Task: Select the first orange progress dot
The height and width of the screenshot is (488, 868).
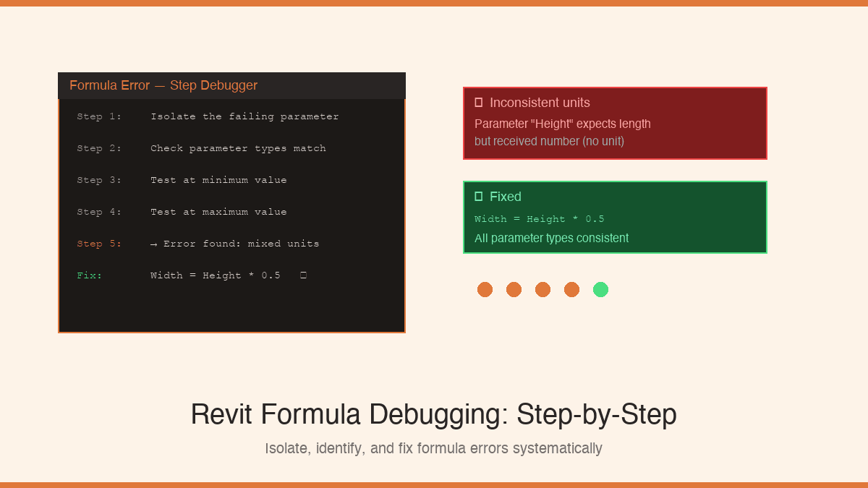Action: tap(485, 289)
